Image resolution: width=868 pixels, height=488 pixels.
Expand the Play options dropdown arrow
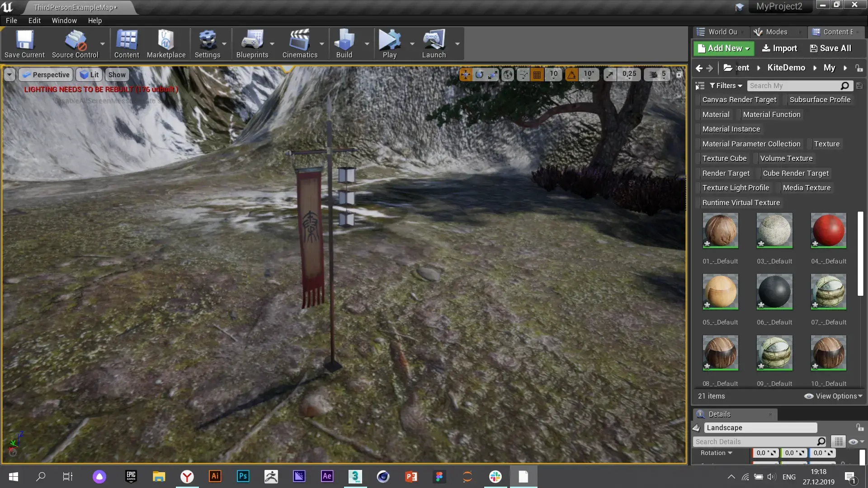pyautogui.click(x=412, y=44)
